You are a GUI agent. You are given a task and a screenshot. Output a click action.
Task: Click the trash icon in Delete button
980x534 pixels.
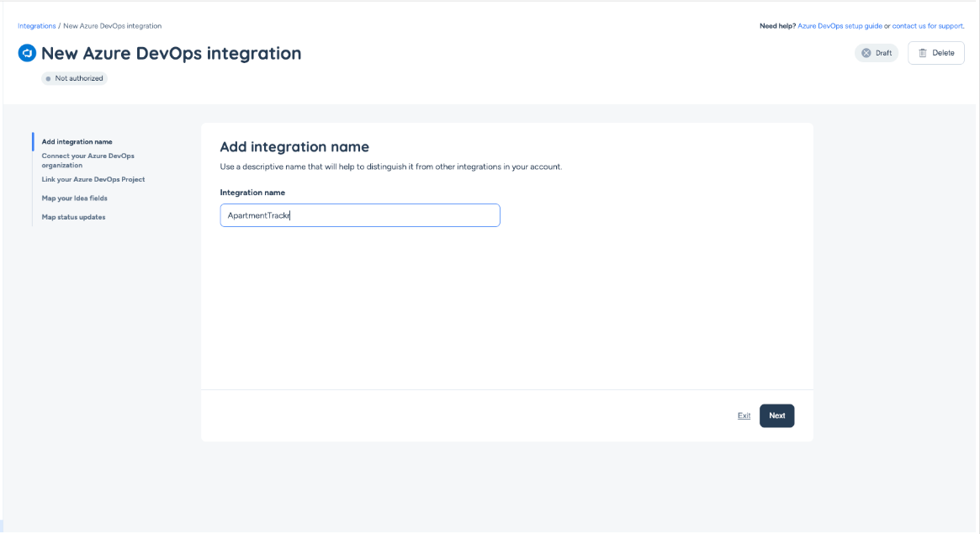923,53
